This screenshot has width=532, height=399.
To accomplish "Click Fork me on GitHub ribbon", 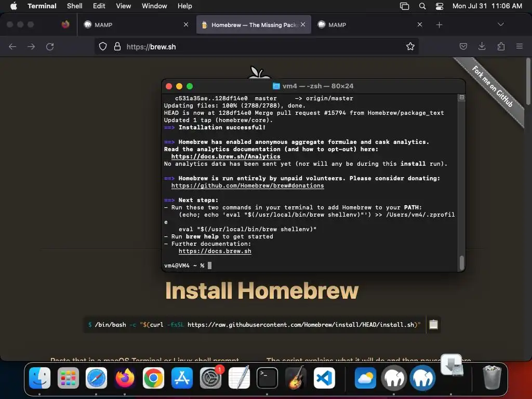I will click(x=492, y=87).
